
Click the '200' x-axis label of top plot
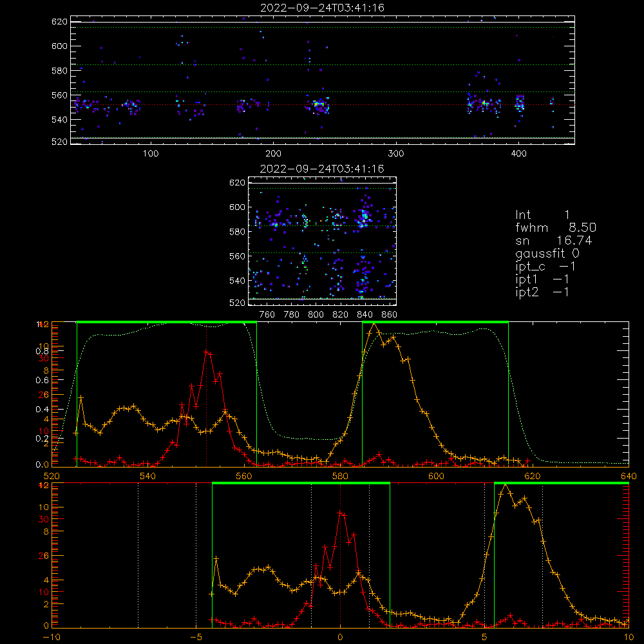click(x=273, y=154)
